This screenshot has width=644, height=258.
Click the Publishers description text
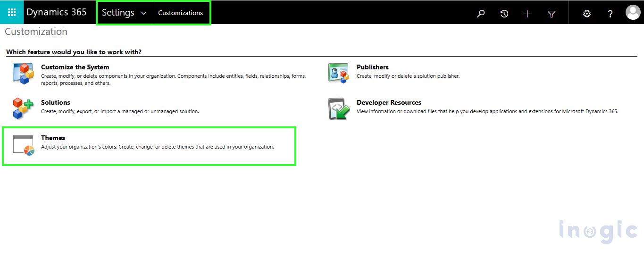(x=408, y=76)
